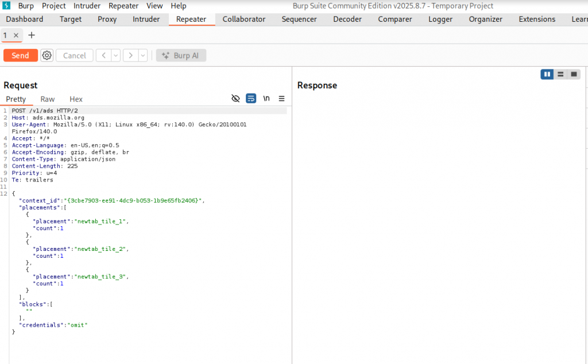The image size is (588, 364).
Task: Go to Decoder tab
Action: coord(347,19)
